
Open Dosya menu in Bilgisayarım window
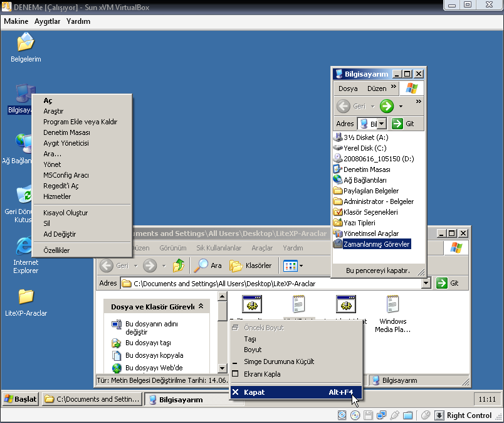[348, 88]
